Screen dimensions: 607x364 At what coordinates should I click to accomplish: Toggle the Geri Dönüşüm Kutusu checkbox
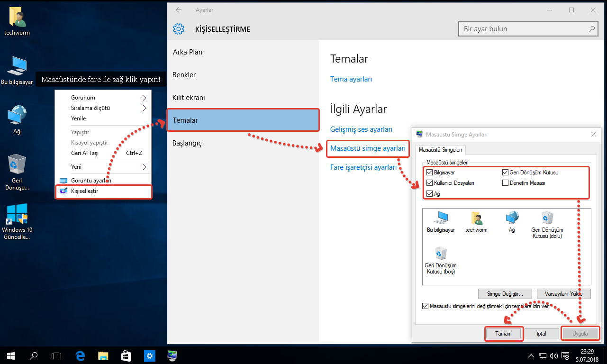506,173
